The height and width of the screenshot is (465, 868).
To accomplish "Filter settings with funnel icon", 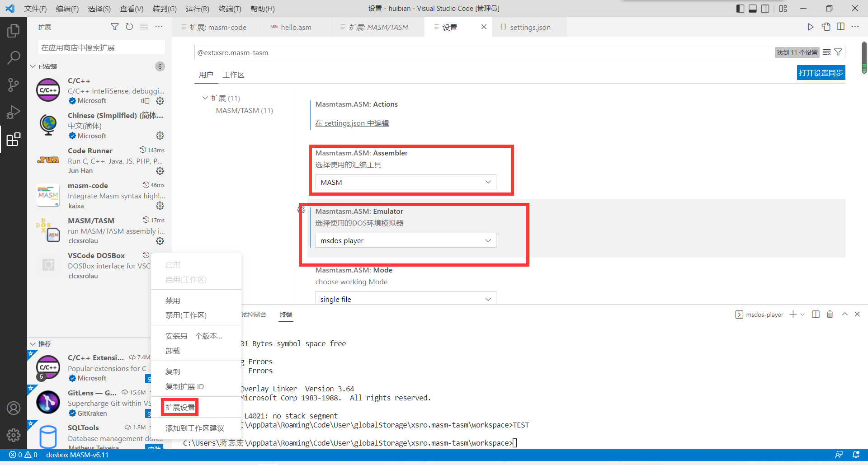I will tap(838, 52).
